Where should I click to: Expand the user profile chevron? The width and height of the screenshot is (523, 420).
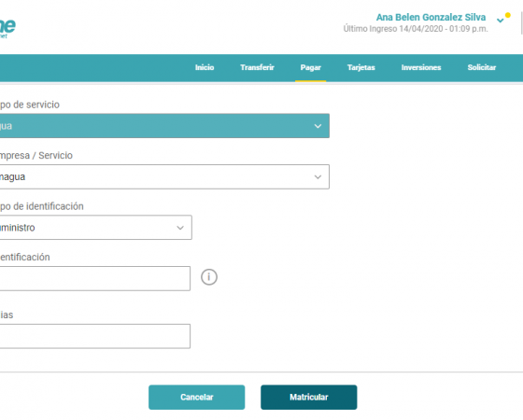tap(500, 21)
